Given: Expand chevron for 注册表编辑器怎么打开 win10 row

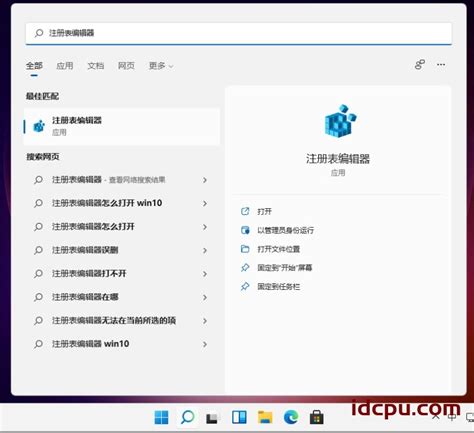Looking at the screenshot, I should tap(205, 203).
